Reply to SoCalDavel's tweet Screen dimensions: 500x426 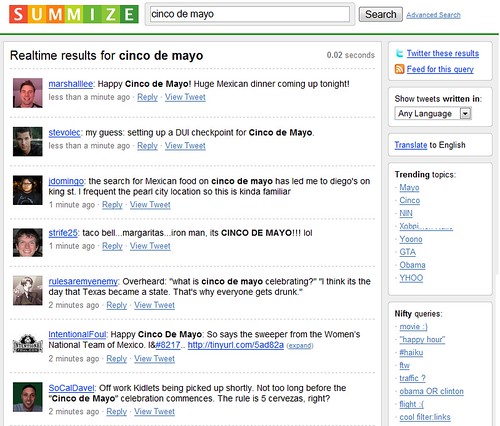pos(117,412)
